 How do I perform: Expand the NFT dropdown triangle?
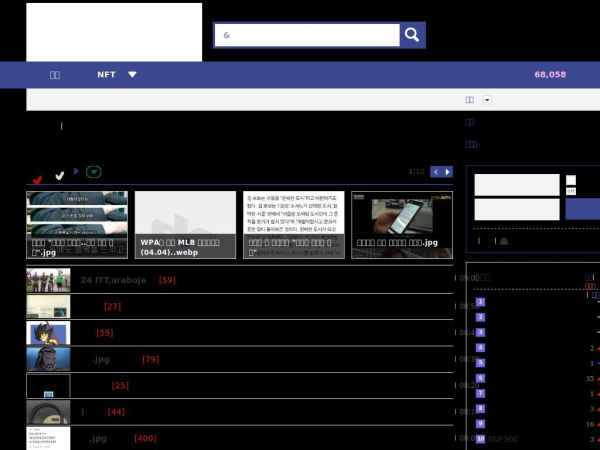click(x=132, y=75)
